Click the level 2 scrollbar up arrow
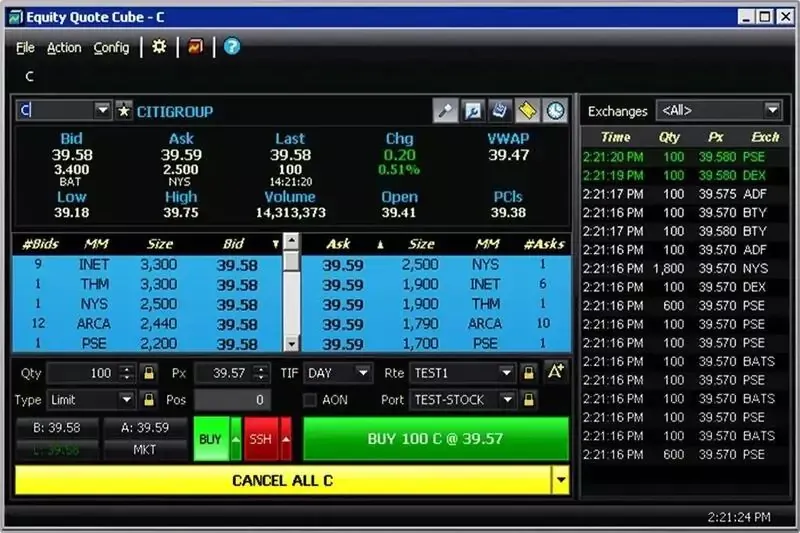The height and width of the screenshot is (533, 800). [x=291, y=241]
